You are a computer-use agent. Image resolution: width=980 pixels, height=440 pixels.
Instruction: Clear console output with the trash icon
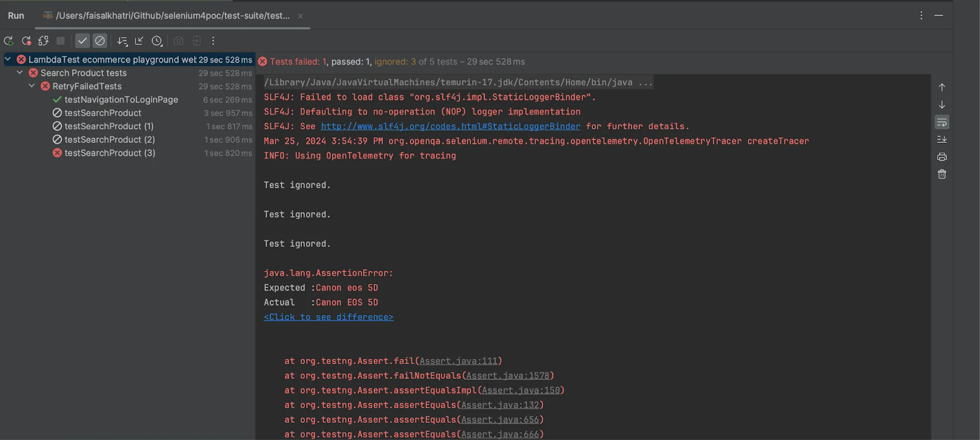coord(942,175)
